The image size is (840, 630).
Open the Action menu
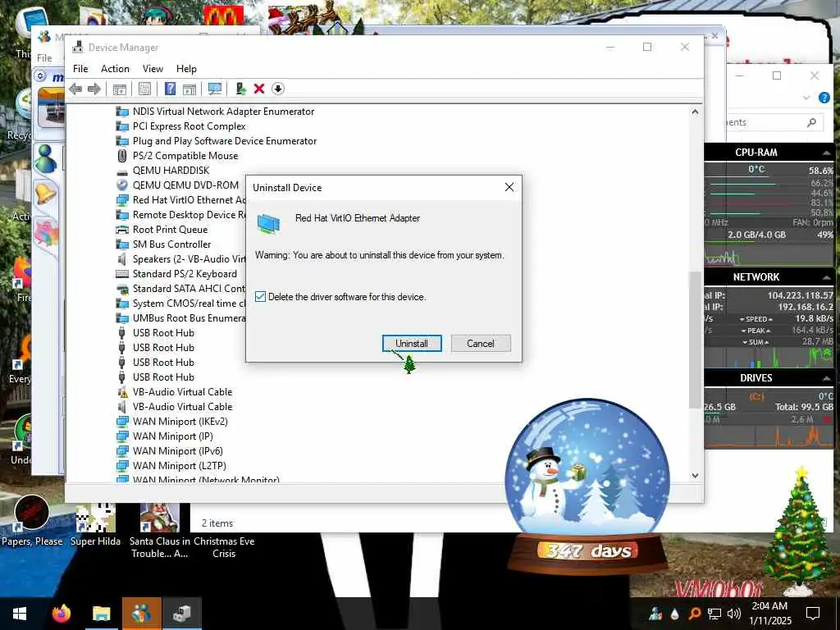(x=115, y=69)
